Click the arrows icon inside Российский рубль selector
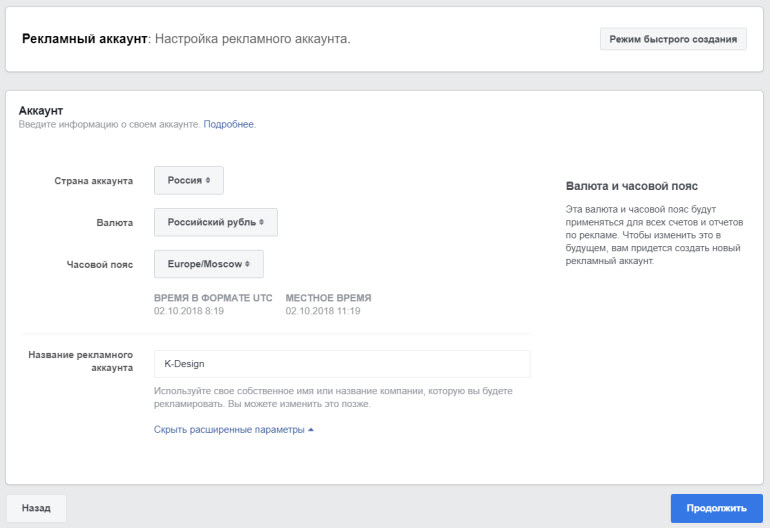 pos(262,222)
